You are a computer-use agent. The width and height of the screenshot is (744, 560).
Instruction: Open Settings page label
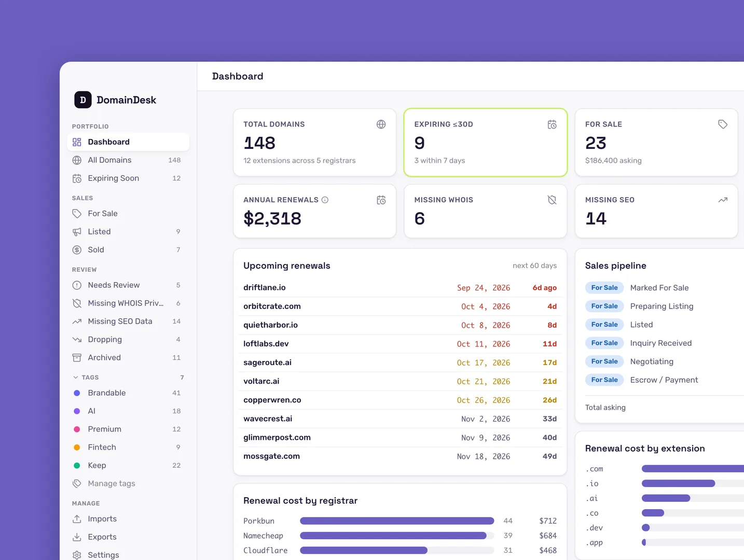click(x=103, y=555)
